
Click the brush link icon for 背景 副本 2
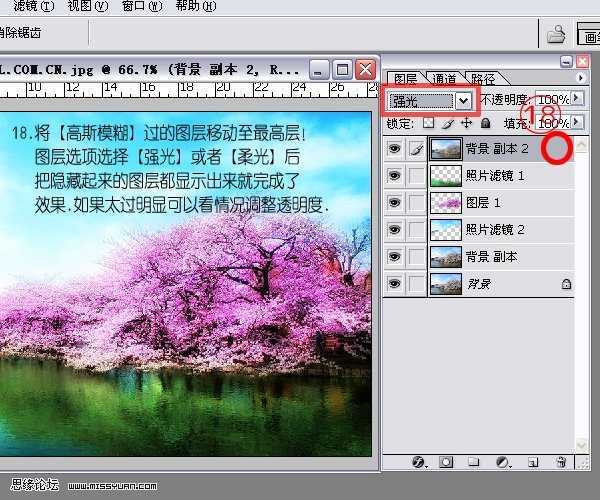point(416,148)
